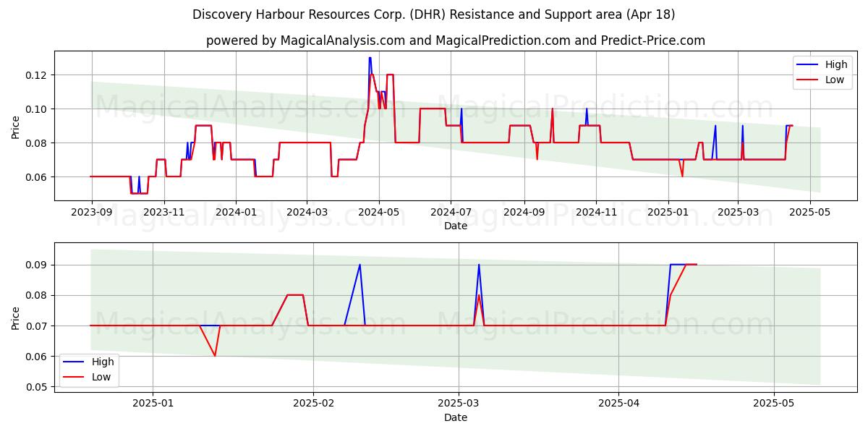Viewport: 868px width, 434px height.
Task: Click the bottom chart 'Date' axis label
Action: point(456,417)
